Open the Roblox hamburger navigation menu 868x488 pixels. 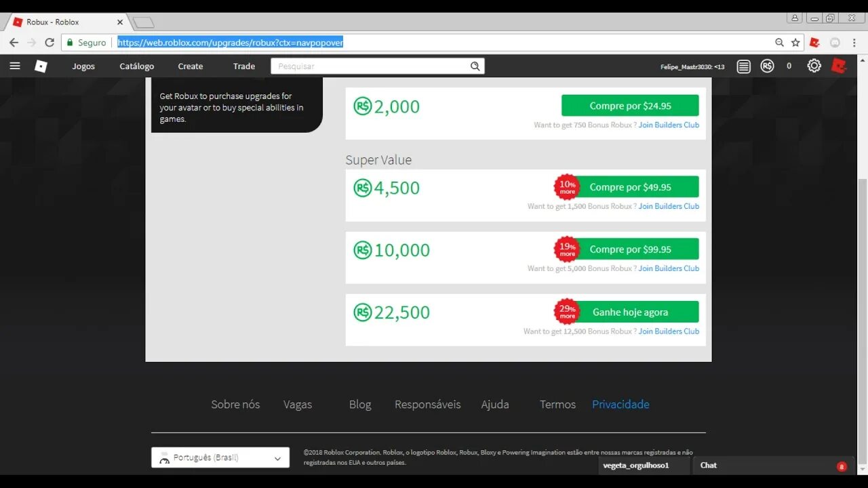[15, 66]
